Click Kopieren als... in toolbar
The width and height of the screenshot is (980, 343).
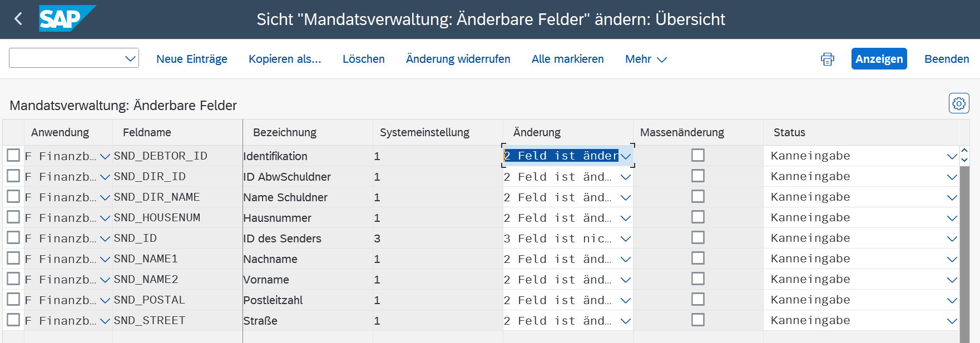(x=285, y=59)
